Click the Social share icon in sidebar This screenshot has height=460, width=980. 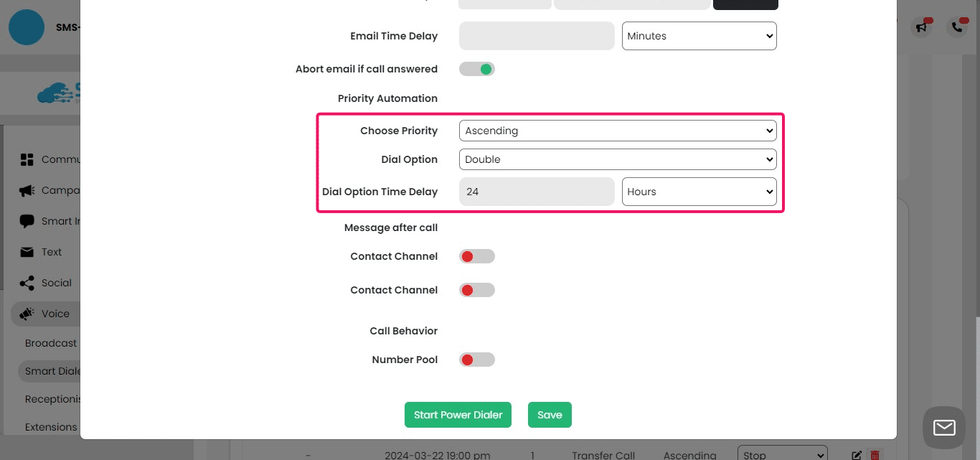[27, 283]
